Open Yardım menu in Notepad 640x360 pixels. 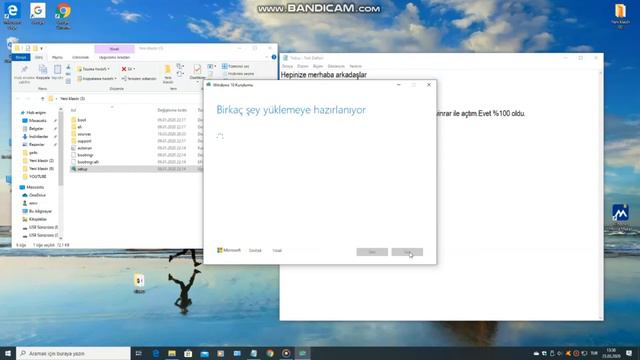pyautogui.click(x=356, y=66)
